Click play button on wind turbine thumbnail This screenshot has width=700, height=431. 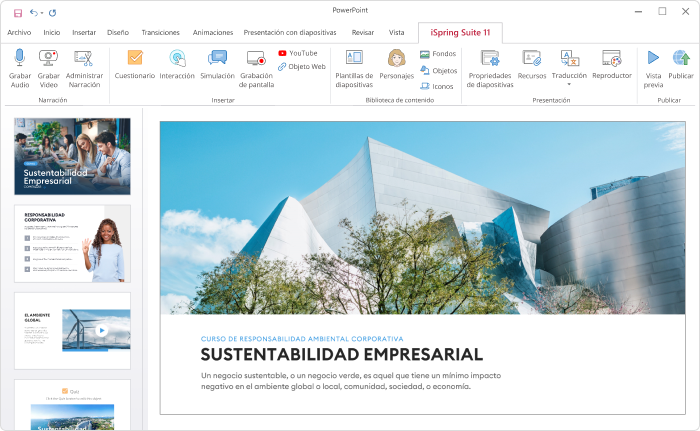click(x=102, y=331)
